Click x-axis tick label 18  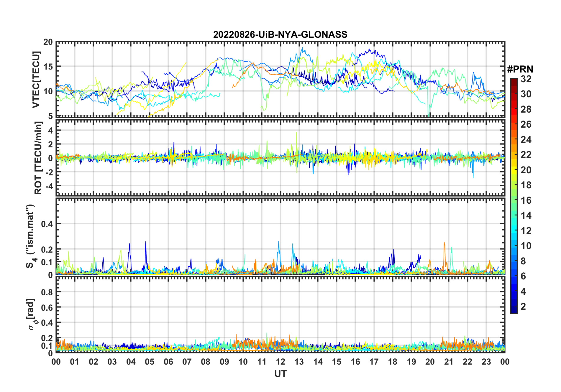point(393,362)
